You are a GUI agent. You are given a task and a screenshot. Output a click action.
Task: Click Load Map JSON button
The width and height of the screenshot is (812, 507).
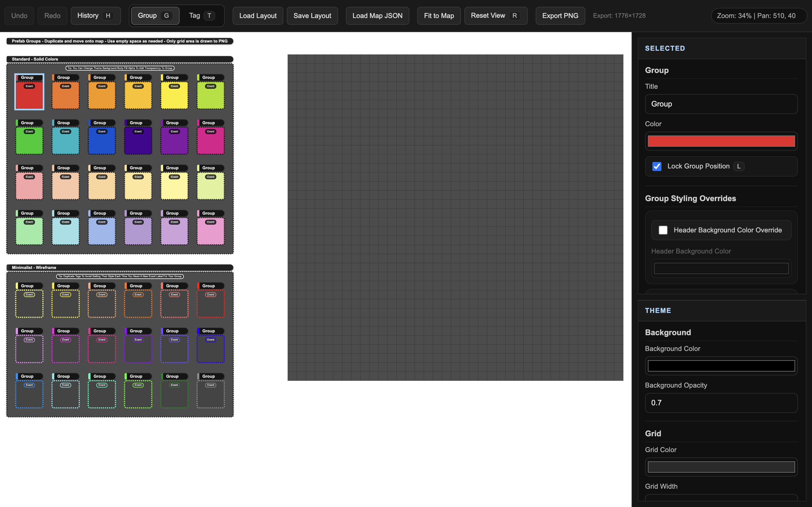[x=377, y=16]
